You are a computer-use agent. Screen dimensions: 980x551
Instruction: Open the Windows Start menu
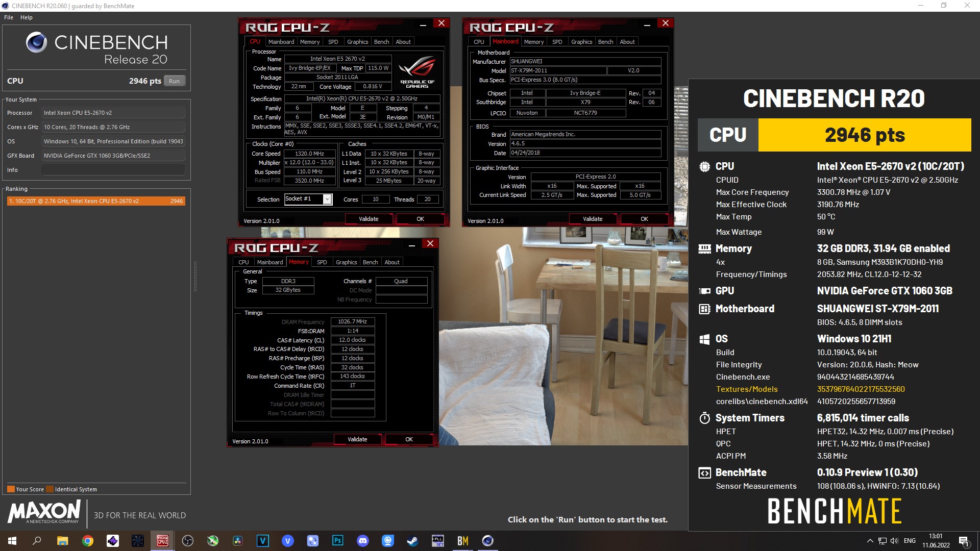[x=12, y=541]
